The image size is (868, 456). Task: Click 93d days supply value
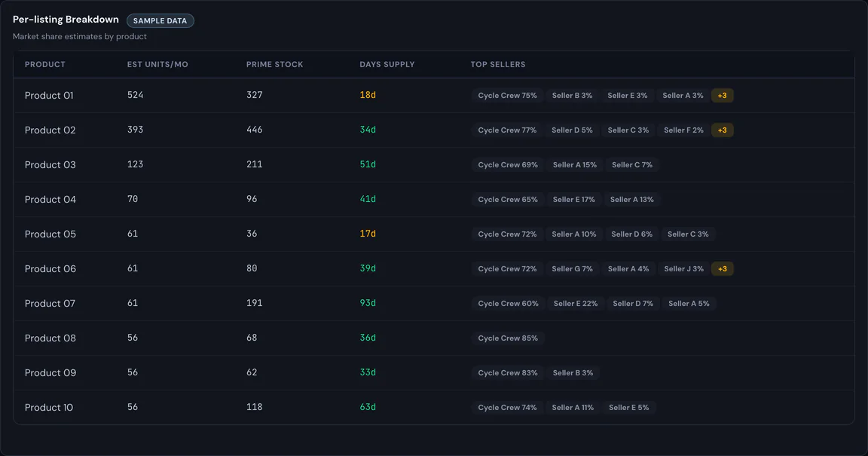(x=368, y=303)
